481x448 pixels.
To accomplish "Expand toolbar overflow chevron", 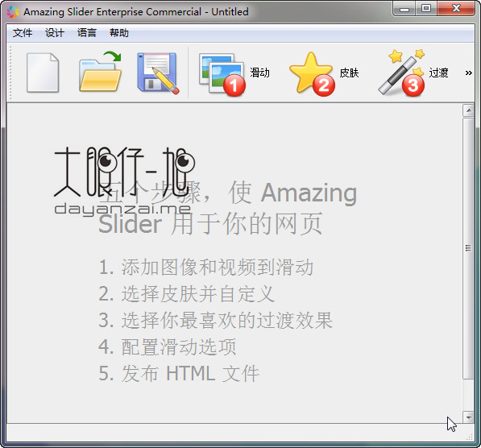I will click(468, 73).
